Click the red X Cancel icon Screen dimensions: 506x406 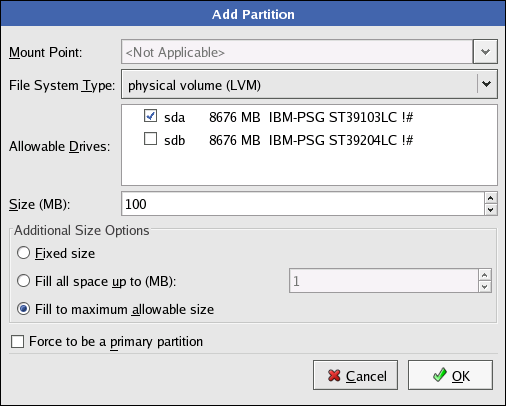click(334, 376)
